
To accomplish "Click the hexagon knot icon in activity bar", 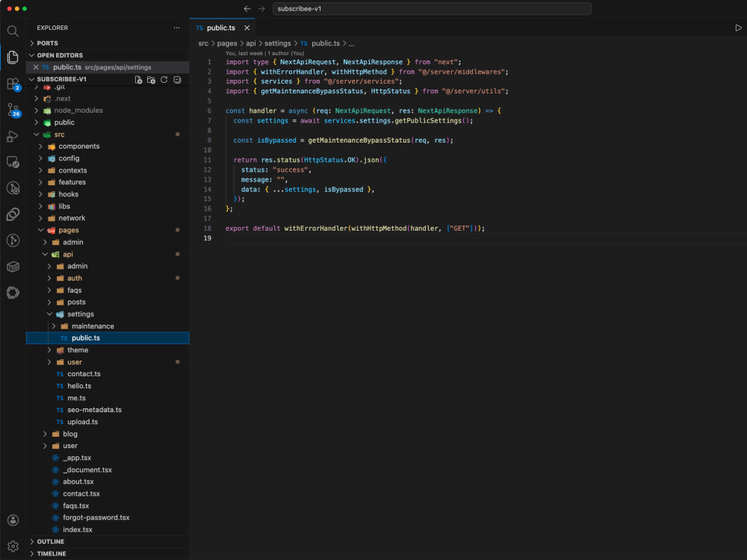I will click(13, 293).
